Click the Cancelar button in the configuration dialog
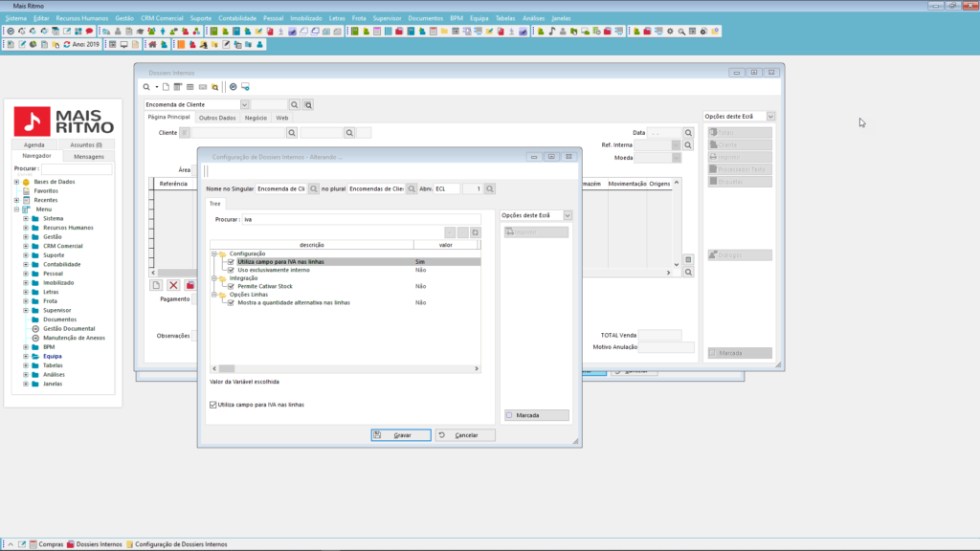This screenshot has height=551, width=980. click(x=465, y=435)
